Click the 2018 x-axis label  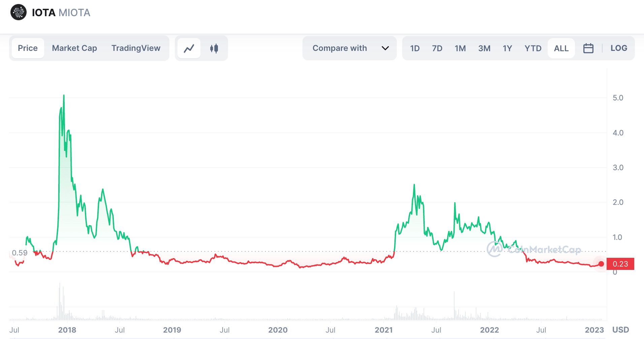click(x=67, y=330)
